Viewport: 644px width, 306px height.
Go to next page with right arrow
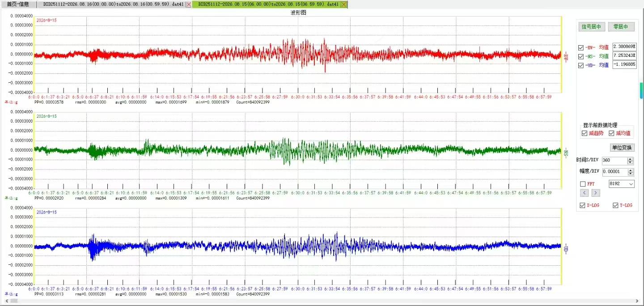point(596,193)
